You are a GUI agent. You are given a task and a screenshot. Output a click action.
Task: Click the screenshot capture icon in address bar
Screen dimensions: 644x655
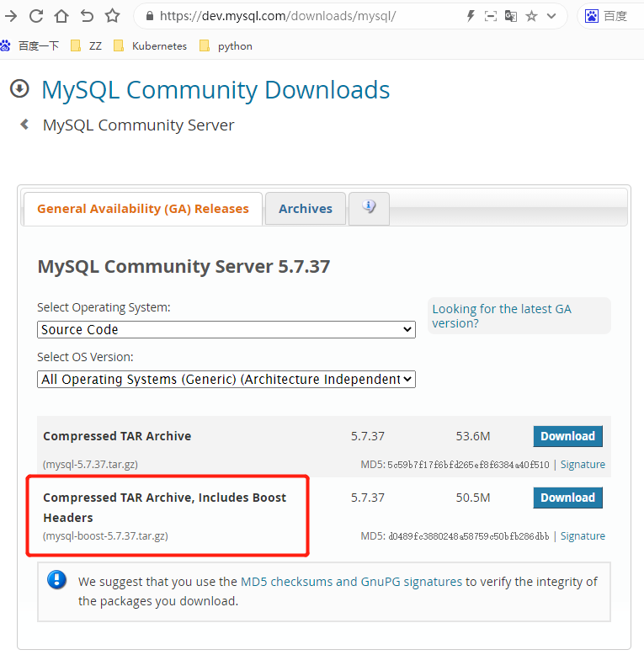[490, 16]
